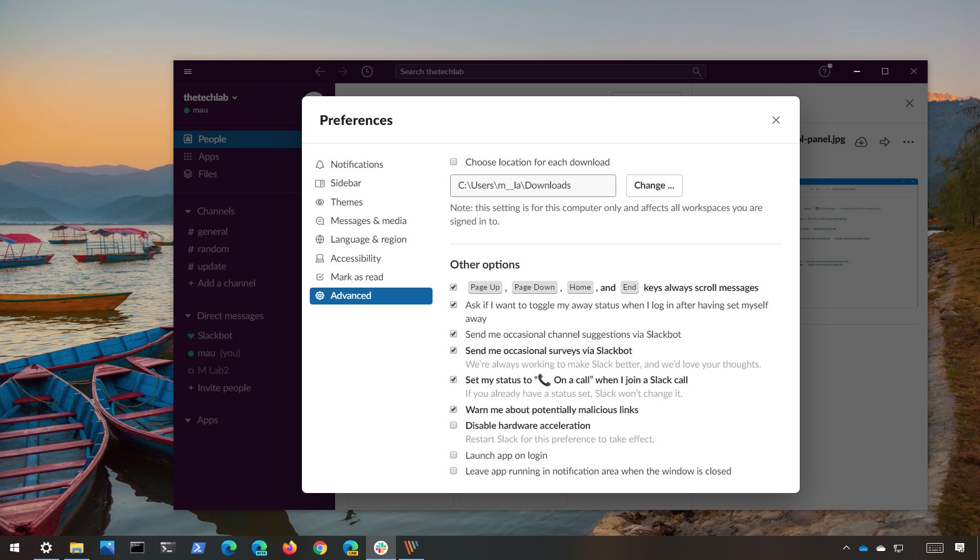Open Edge Beta on taskbar
Viewport: 980px width, 560px height.
[x=259, y=548]
